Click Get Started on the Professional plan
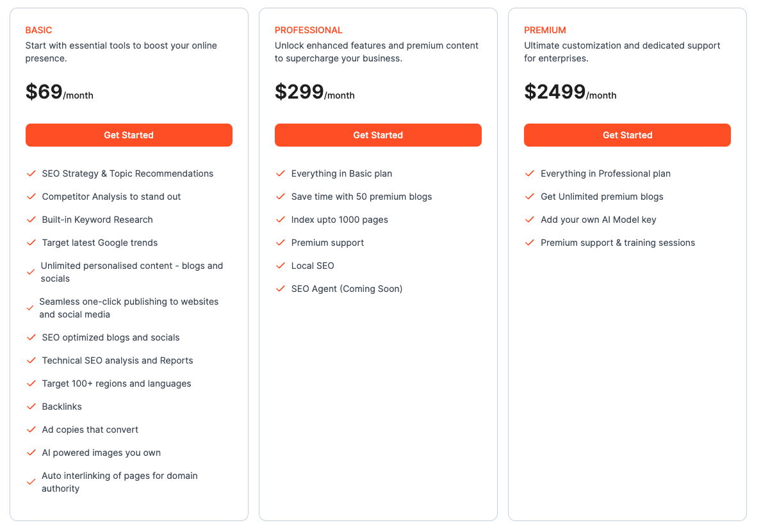Image resolution: width=761 pixels, height=532 pixels. coord(378,135)
